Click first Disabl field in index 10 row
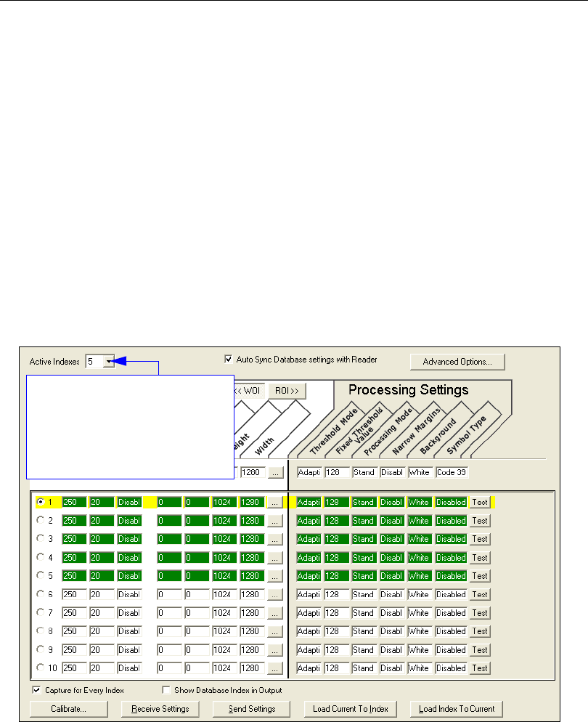The height and width of the screenshot is (722, 588). coord(129,668)
